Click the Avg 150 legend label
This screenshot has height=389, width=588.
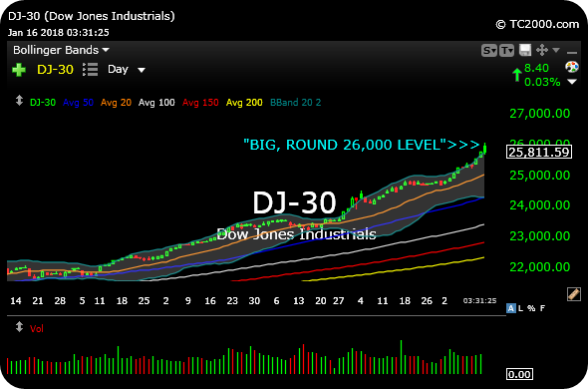click(200, 102)
